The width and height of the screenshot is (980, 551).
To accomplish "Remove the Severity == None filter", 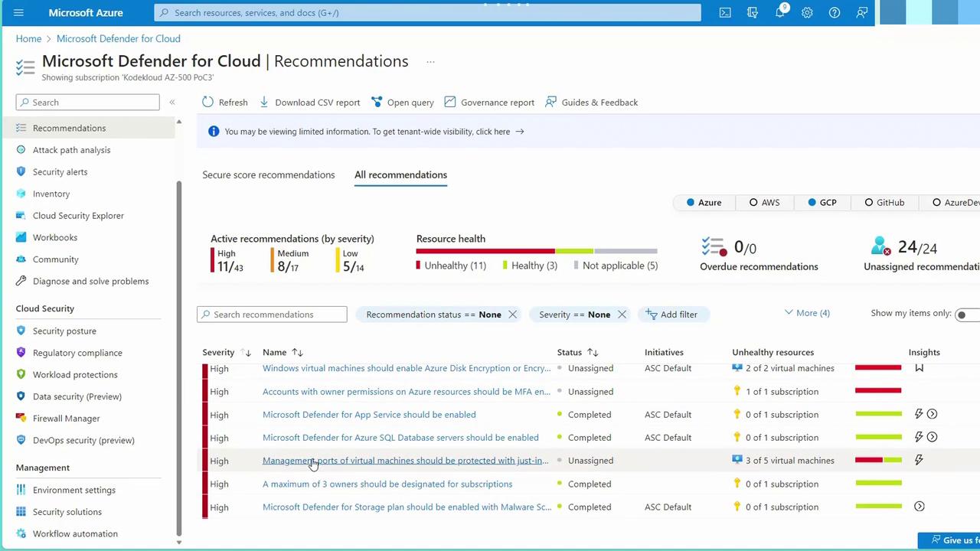I will pyautogui.click(x=622, y=315).
